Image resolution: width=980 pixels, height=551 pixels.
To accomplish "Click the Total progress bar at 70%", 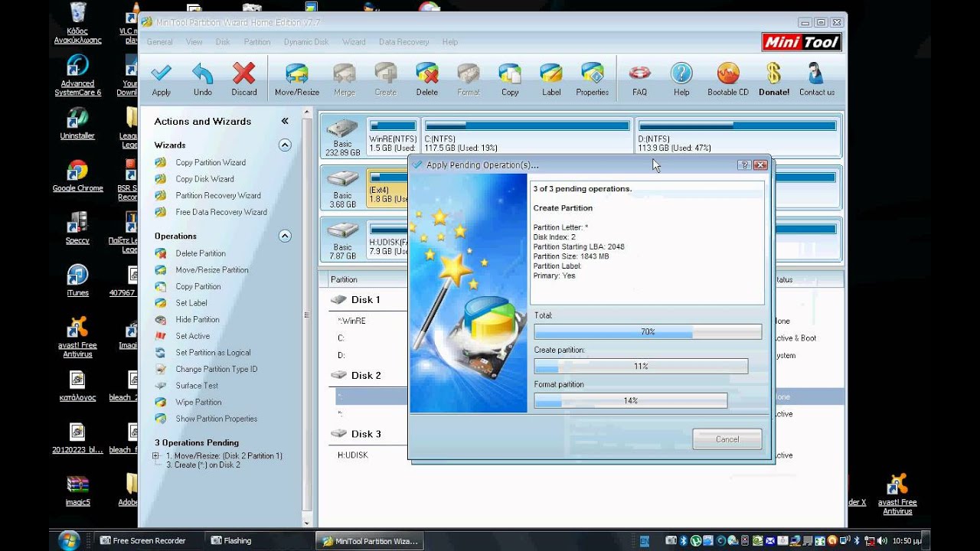I will (648, 331).
